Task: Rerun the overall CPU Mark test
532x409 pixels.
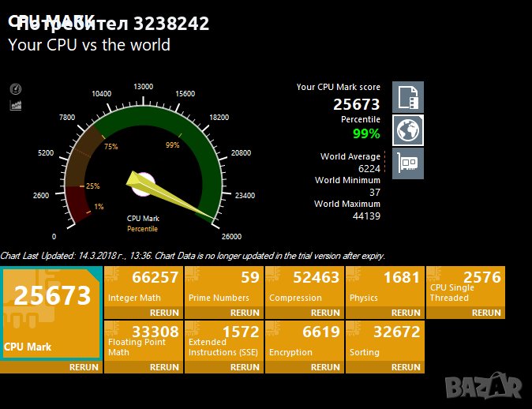Action: [84, 367]
